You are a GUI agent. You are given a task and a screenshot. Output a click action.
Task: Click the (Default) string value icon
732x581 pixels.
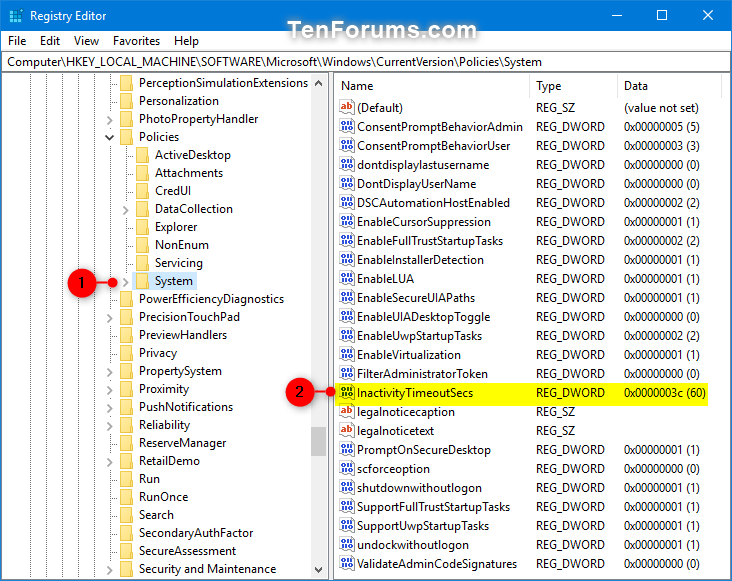[x=346, y=107]
